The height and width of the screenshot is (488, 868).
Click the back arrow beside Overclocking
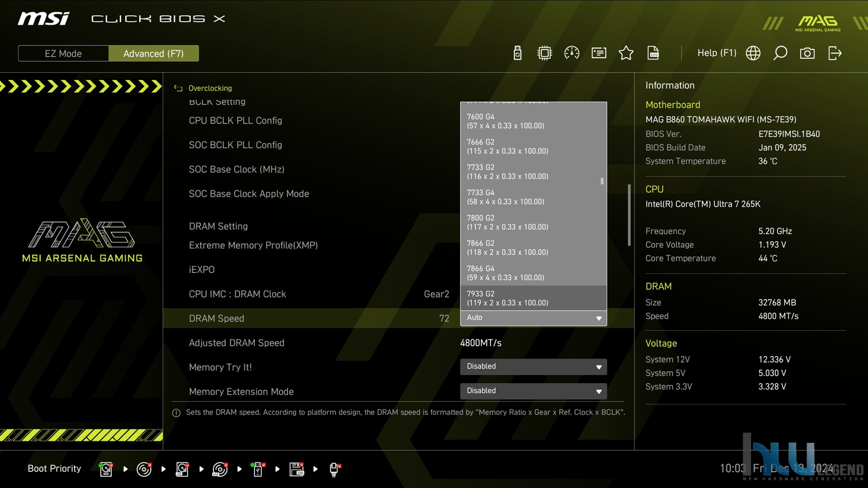178,88
